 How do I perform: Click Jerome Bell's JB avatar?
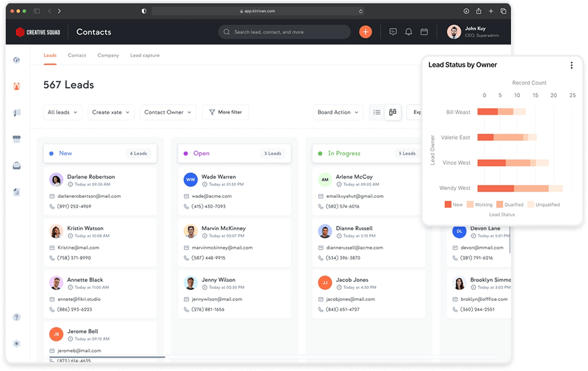click(56, 334)
